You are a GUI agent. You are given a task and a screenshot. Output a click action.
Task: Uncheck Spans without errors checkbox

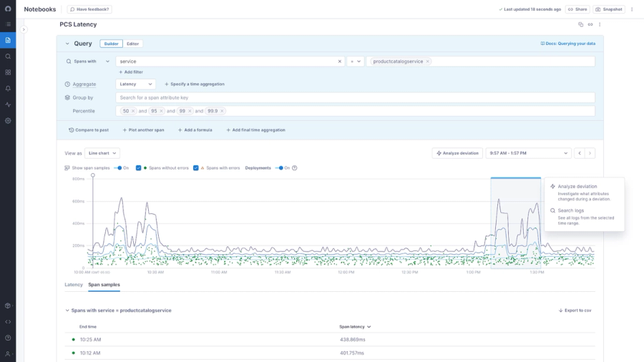click(138, 168)
